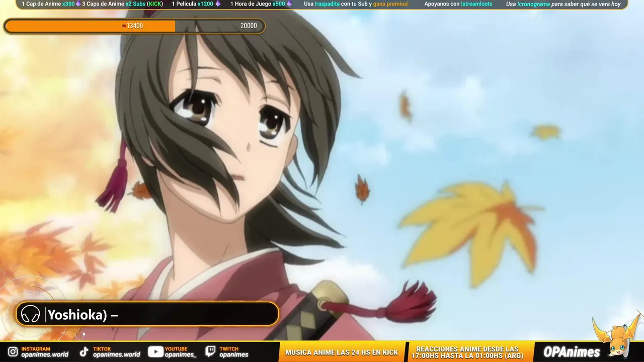Click the 13400 progress value
644x362 pixels.
click(134, 26)
